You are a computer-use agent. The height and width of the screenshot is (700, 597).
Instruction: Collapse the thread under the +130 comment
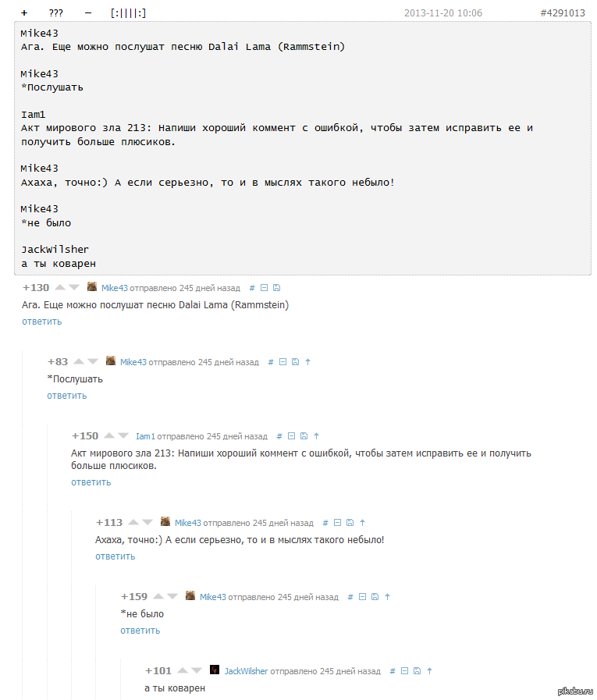pos(265,288)
